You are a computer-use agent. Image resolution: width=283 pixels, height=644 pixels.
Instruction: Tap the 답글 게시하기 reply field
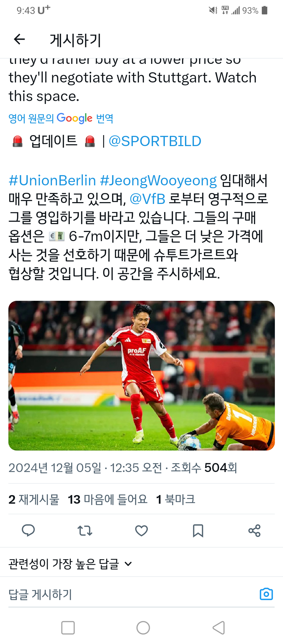click(131, 594)
